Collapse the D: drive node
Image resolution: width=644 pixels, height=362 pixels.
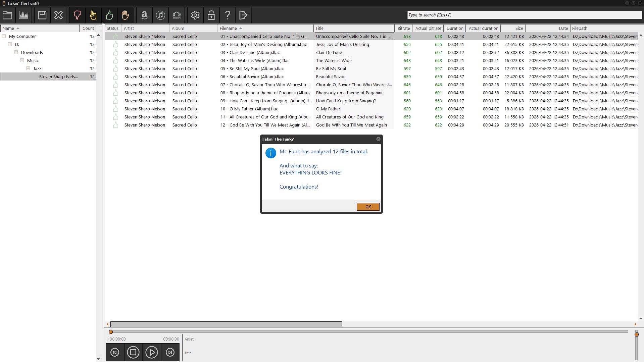click(x=10, y=44)
